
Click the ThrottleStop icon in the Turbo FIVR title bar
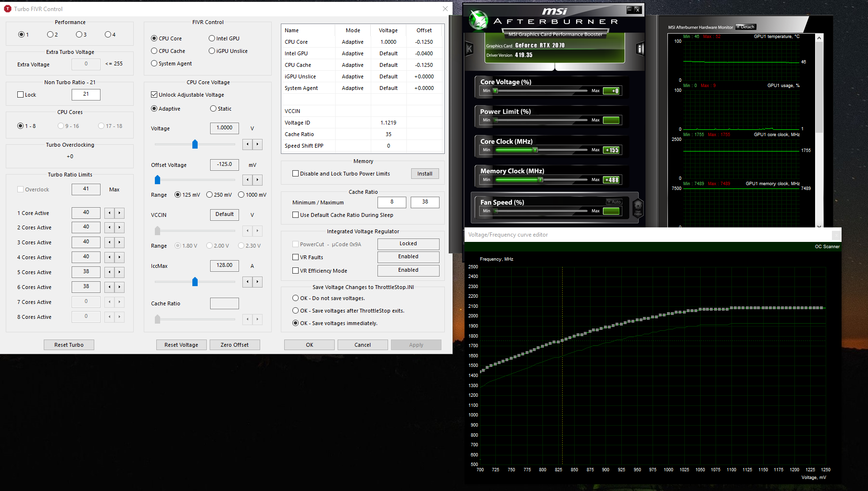8,9
